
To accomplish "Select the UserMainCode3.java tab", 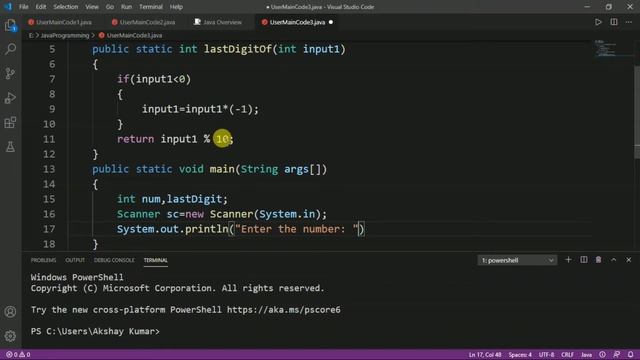I will pos(297,22).
